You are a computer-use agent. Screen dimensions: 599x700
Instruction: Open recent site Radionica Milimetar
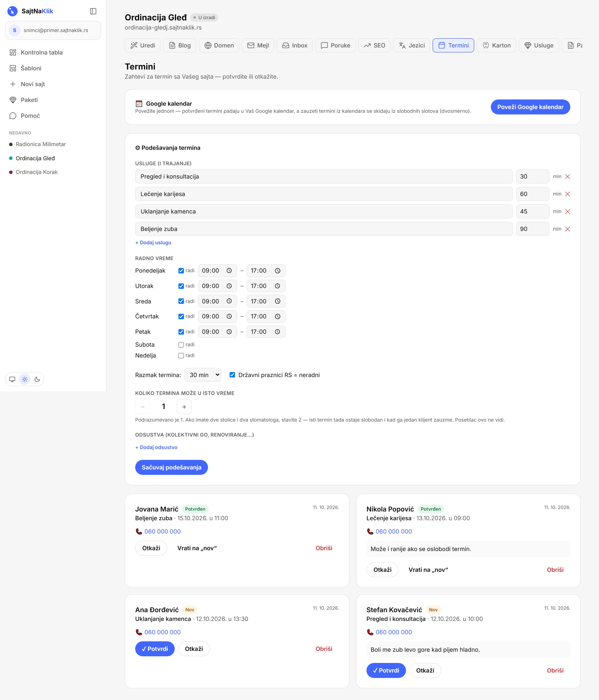(41, 144)
